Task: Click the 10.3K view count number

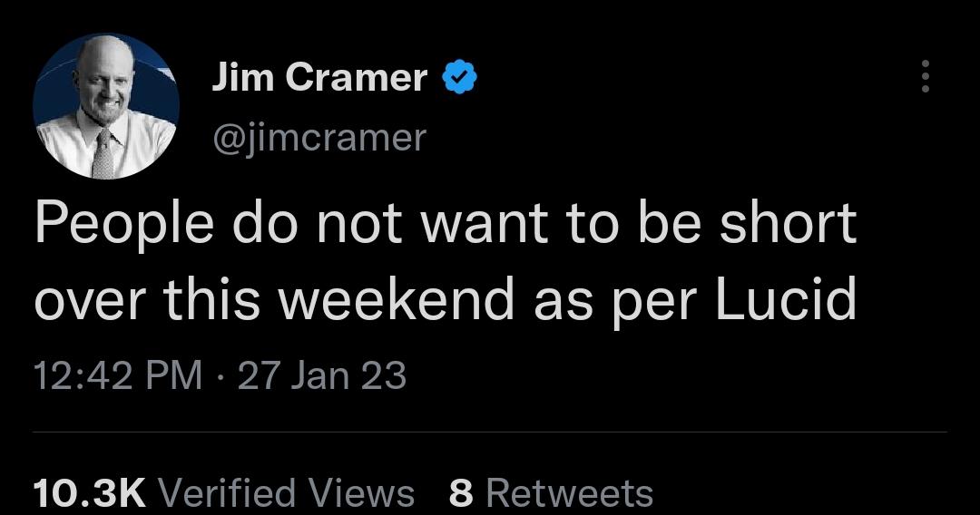Action: point(88,493)
